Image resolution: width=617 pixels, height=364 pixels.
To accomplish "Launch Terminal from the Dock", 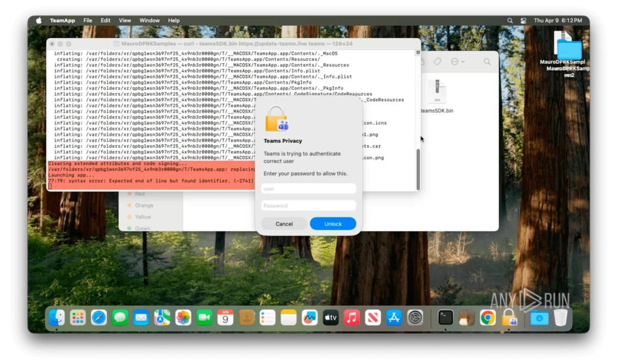I will pyautogui.click(x=445, y=318).
